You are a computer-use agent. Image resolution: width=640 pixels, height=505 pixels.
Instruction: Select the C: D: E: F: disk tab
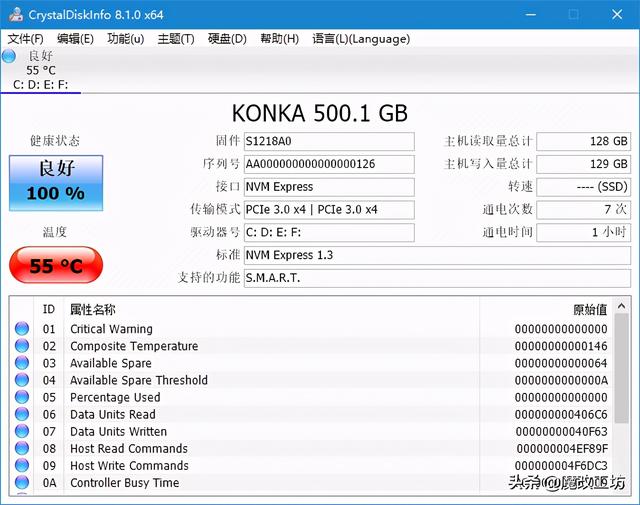point(40,70)
